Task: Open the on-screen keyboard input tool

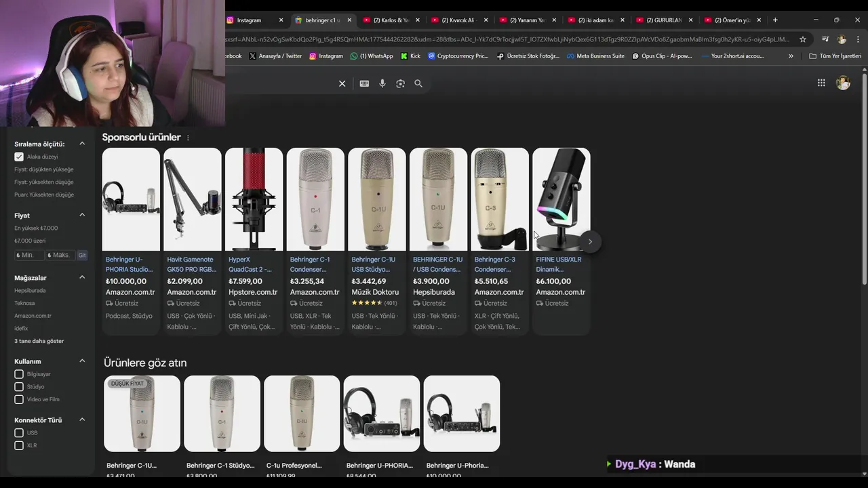Action: (x=364, y=83)
